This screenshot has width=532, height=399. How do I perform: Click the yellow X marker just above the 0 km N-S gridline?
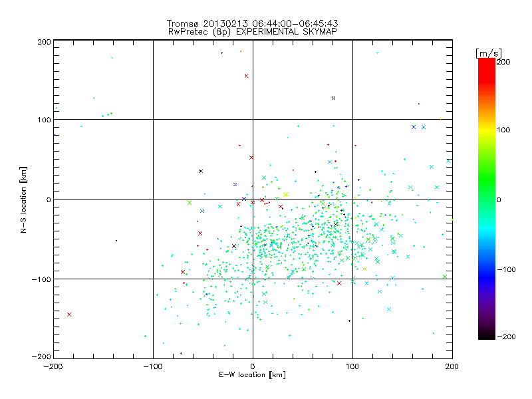pos(286,194)
